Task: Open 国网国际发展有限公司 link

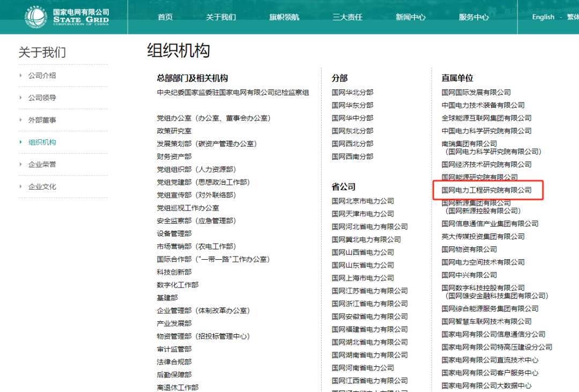Action: coord(476,92)
